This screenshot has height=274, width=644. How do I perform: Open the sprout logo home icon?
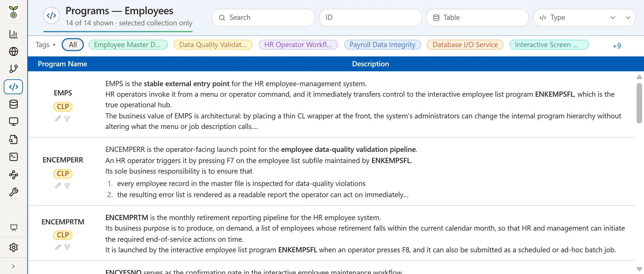(x=14, y=12)
